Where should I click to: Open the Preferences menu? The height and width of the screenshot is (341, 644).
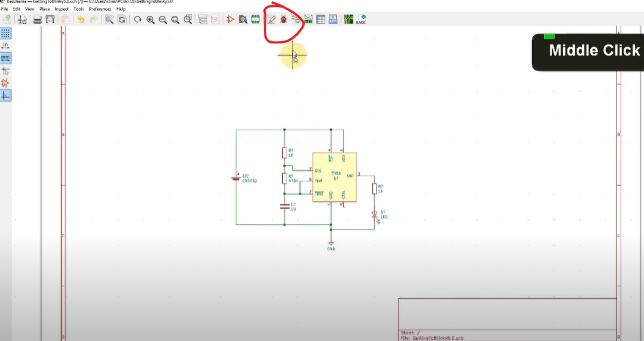pyautogui.click(x=100, y=9)
